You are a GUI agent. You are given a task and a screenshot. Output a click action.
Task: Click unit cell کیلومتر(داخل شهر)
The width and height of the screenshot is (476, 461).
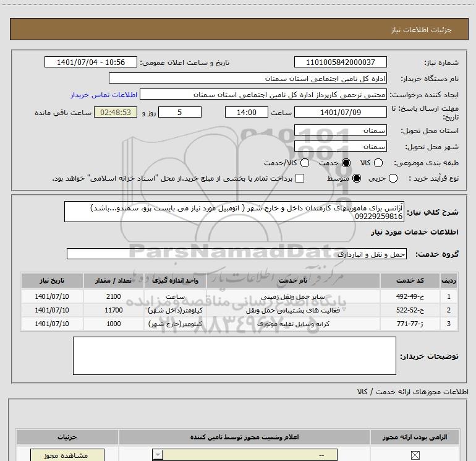175,310
